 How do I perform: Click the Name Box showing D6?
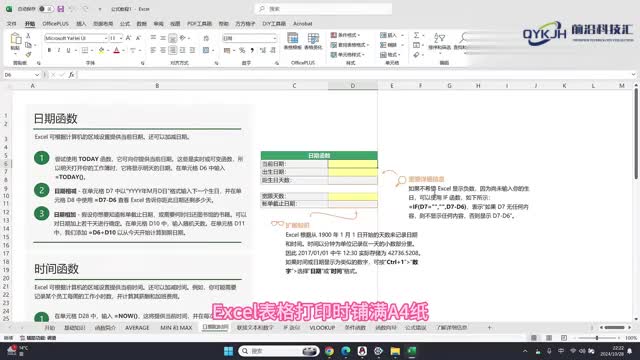point(21,75)
